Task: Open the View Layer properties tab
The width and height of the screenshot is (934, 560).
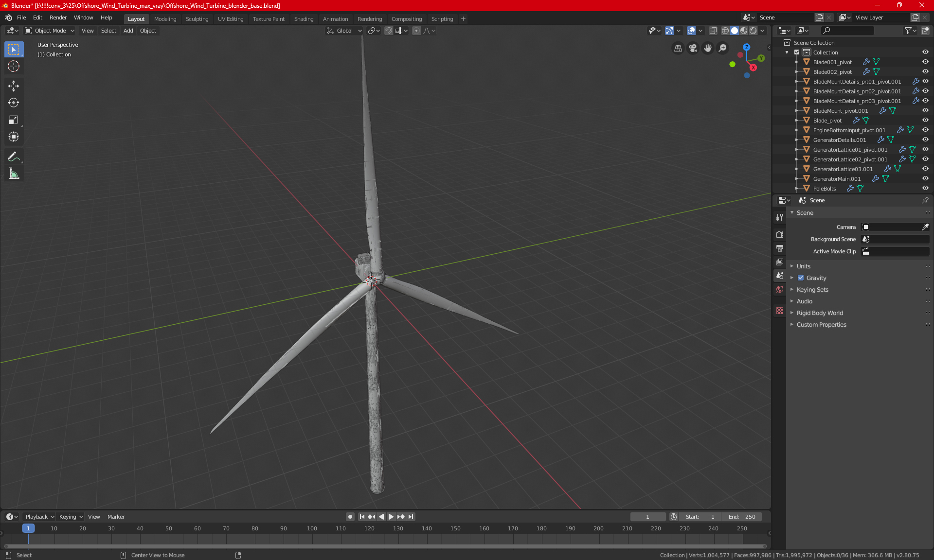Action: [780, 262]
